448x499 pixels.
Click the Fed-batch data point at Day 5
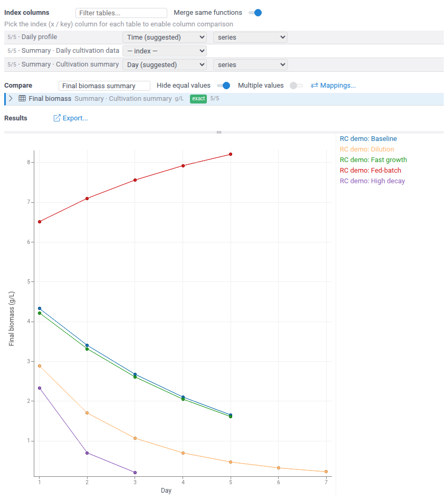tap(231, 154)
